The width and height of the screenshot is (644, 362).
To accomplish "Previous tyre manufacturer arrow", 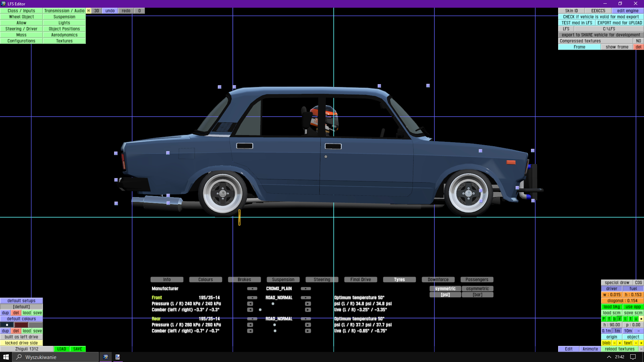I will coord(252,289).
